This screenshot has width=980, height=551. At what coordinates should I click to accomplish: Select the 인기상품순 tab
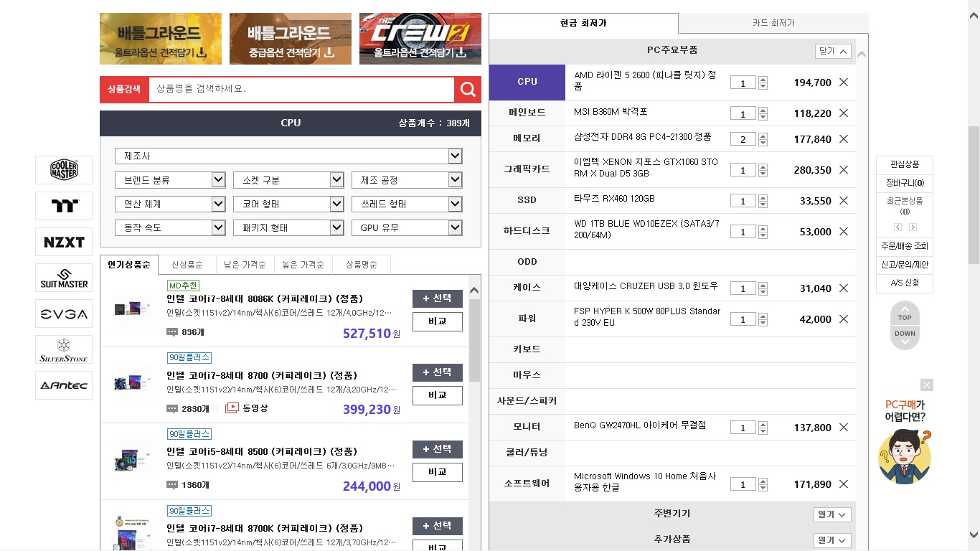[129, 264]
